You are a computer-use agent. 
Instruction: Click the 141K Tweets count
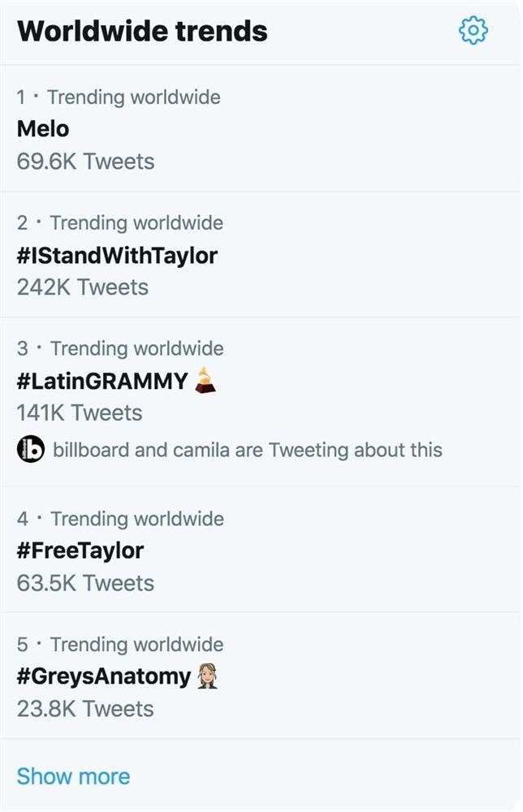(x=80, y=412)
